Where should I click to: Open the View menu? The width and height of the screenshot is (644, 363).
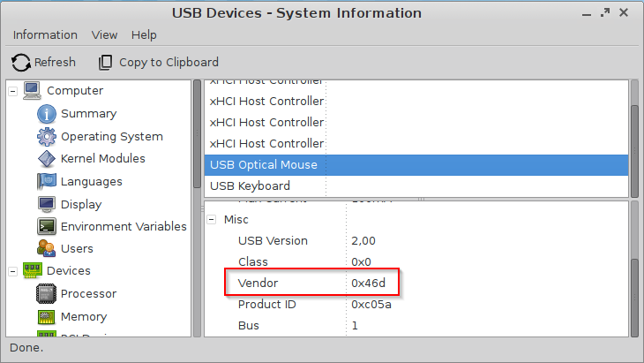104,34
